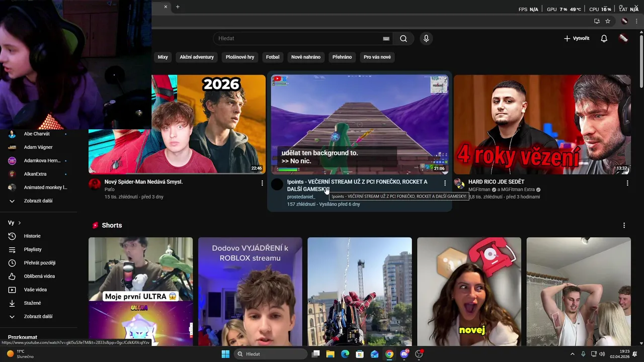Select the Akční adventury chip
This screenshot has height=362, width=644.
[x=197, y=57]
